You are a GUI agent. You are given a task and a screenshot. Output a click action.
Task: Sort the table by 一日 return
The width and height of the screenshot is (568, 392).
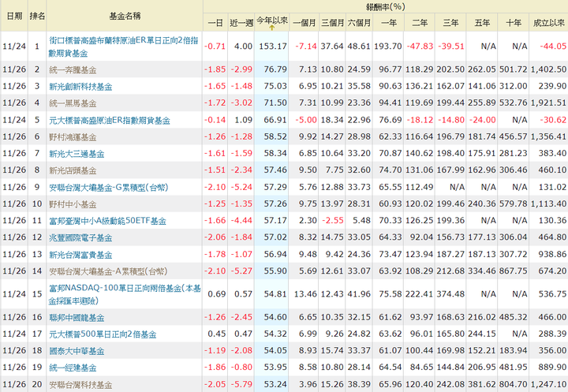(215, 23)
